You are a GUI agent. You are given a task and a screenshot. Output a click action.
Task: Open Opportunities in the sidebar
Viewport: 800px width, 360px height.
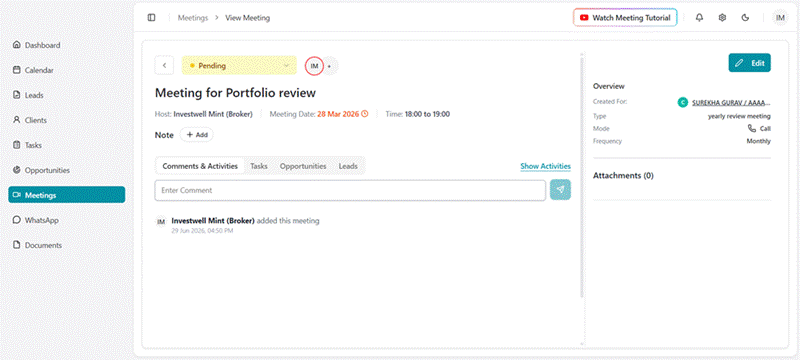click(66, 170)
